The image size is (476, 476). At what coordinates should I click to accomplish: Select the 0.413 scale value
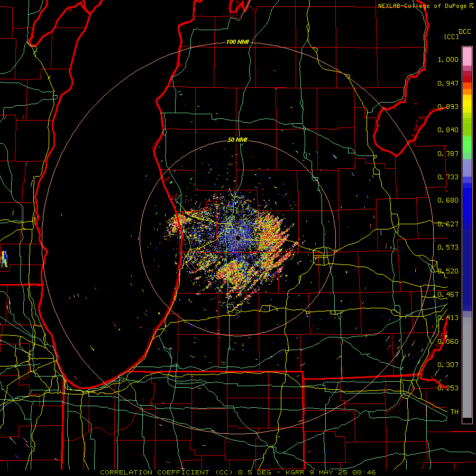448,318
